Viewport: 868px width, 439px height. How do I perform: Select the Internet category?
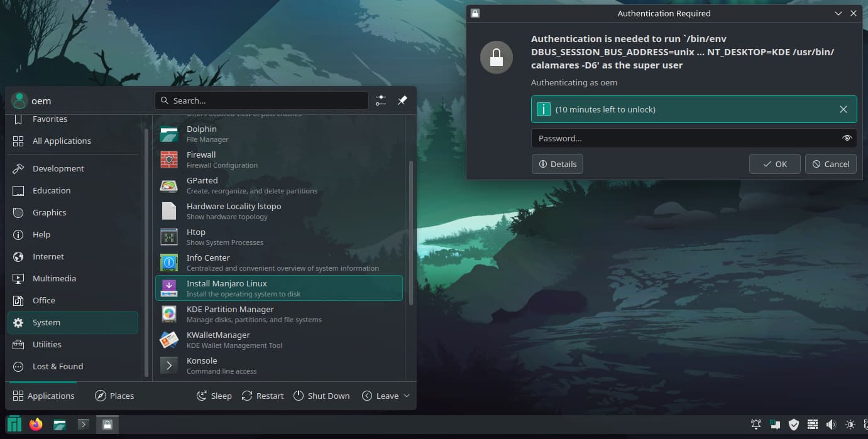(73, 256)
